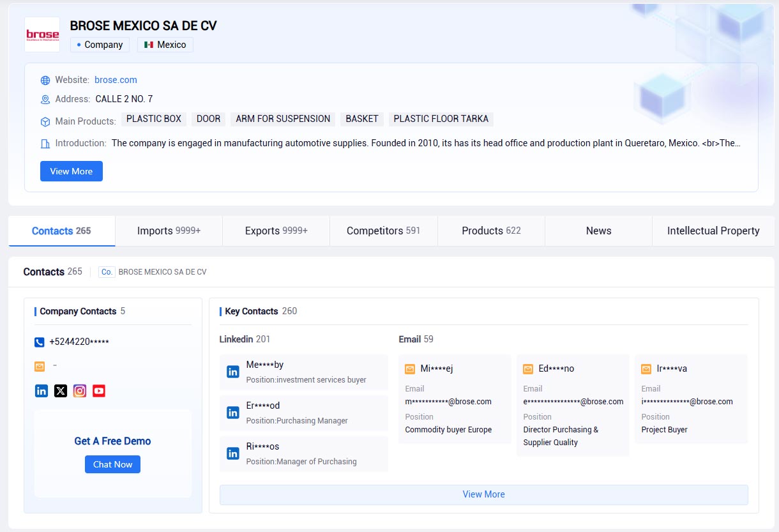The image size is (779, 532).
Task: Click the email icon for Ir****va
Action: pos(646,369)
